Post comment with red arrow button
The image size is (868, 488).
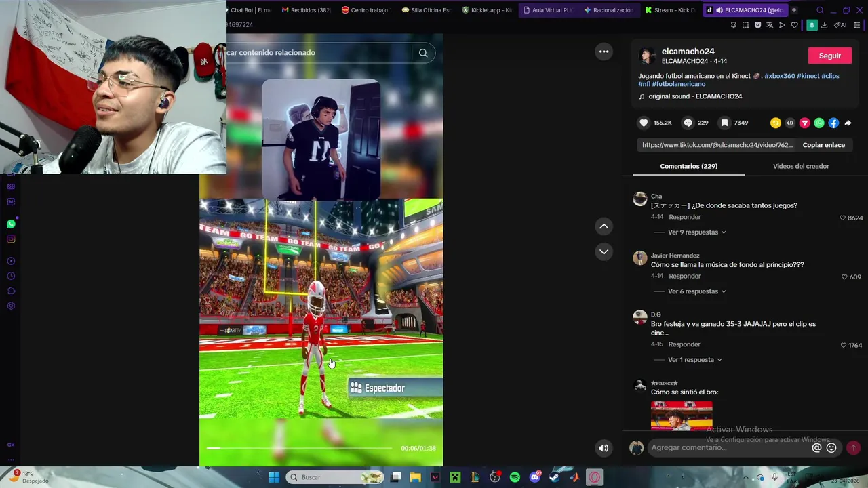coord(853,447)
